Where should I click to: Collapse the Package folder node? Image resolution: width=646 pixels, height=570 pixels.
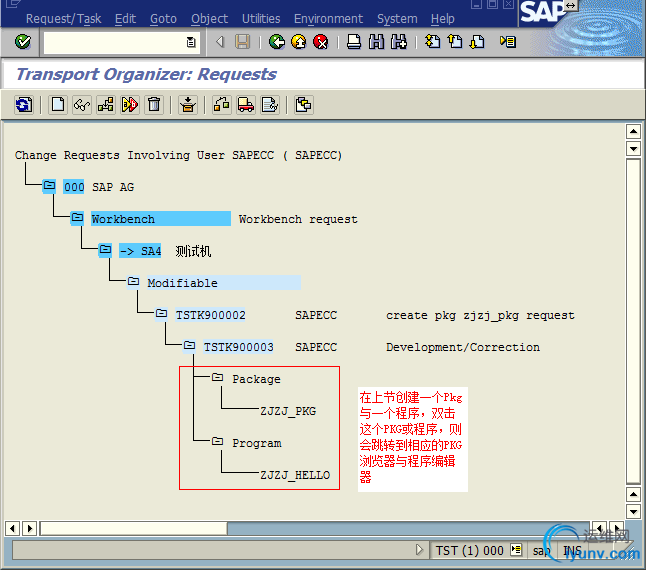coord(217,378)
